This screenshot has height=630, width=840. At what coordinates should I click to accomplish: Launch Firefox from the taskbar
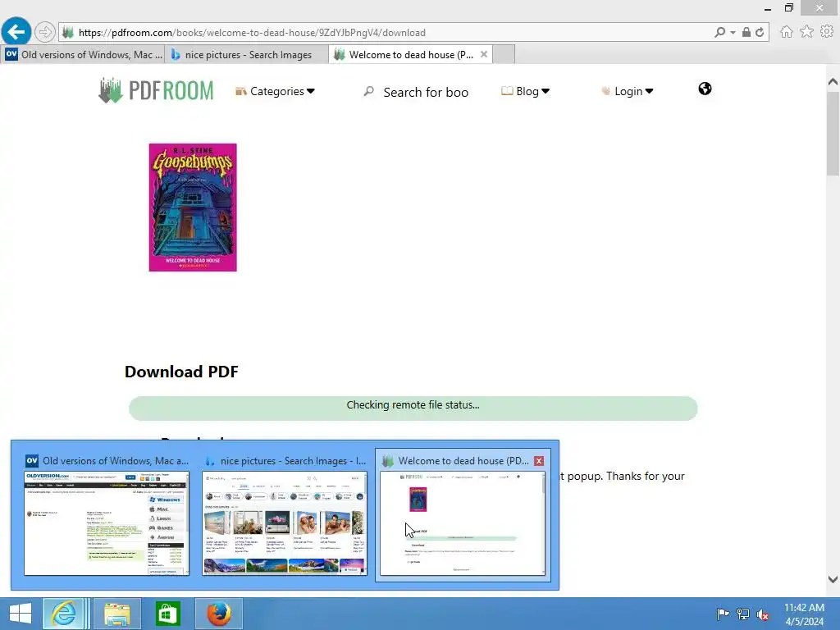218,614
